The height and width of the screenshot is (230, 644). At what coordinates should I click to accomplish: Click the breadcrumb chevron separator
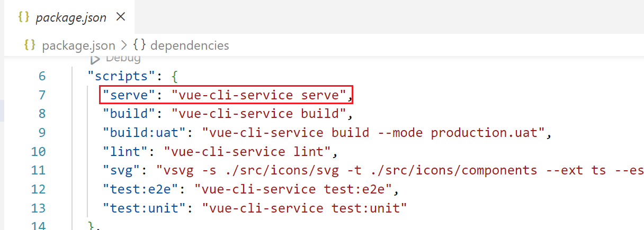coord(124,45)
